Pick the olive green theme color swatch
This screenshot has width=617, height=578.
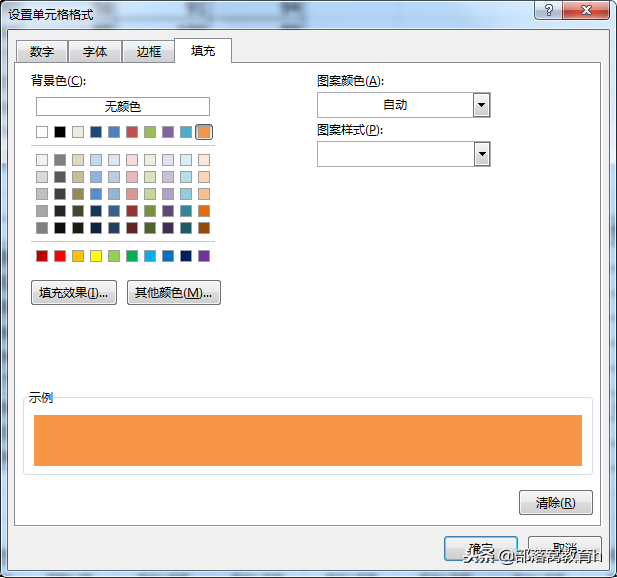[x=150, y=132]
